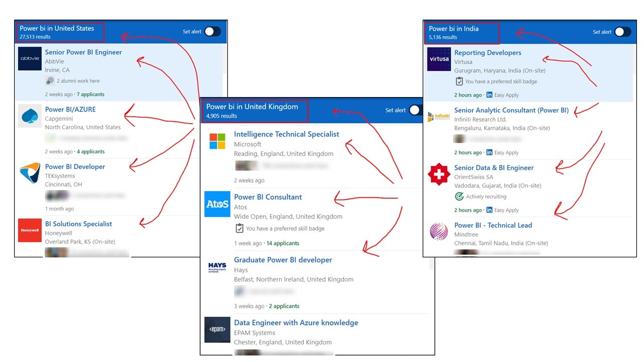This screenshot has width=644, height=362.
Task: Click the AbbVie company logo
Action: [30, 59]
